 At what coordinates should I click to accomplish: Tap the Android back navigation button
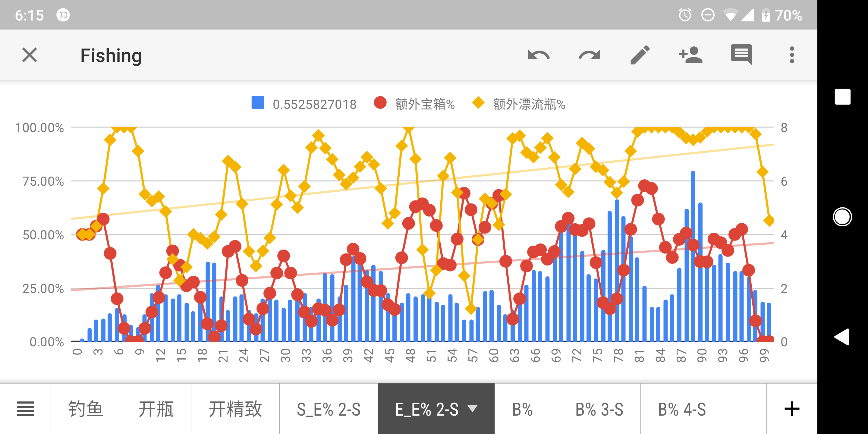[842, 337]
